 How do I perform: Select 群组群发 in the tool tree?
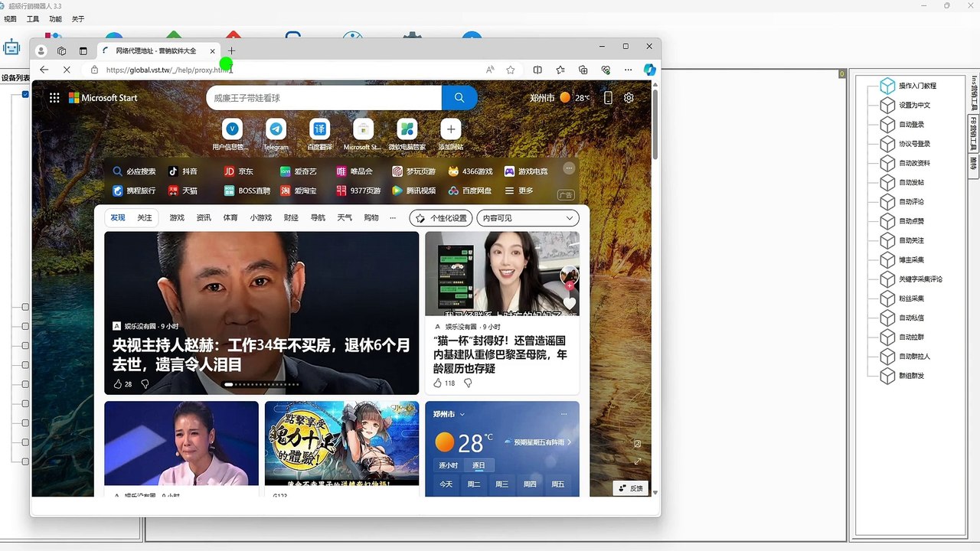(911, 376)
